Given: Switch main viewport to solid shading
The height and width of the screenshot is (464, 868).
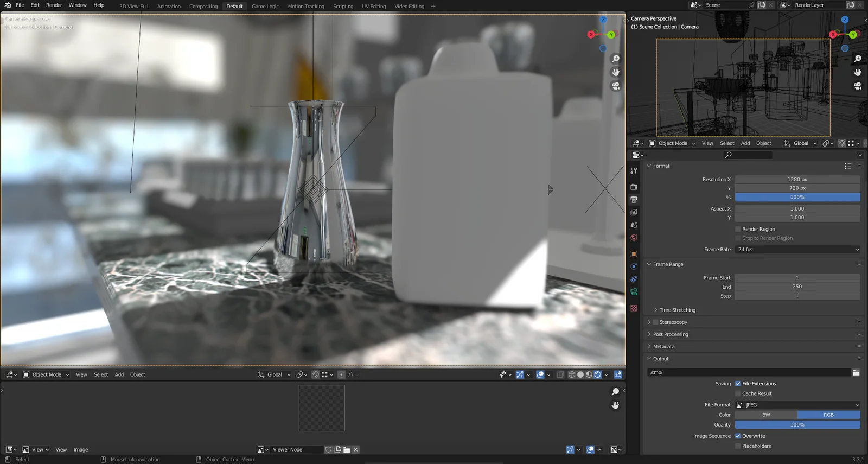Looking at the screenshot, I should pyautogui.click(x=580, y=374).
